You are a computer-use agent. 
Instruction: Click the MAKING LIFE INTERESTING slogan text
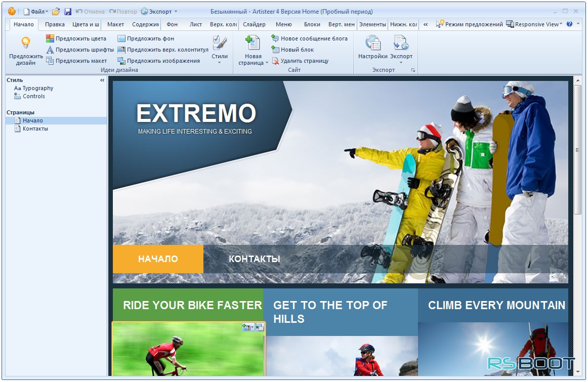tap(195, 132)
